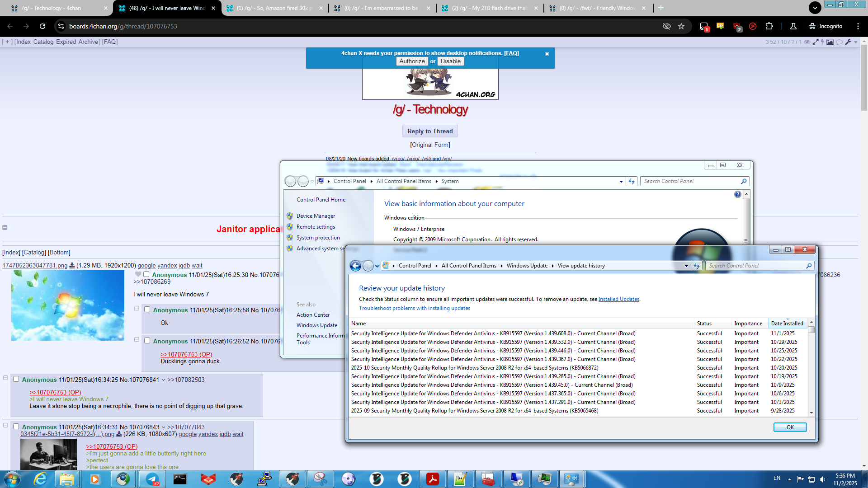Bookmark this page with the star icon

[x=681, y=26]
